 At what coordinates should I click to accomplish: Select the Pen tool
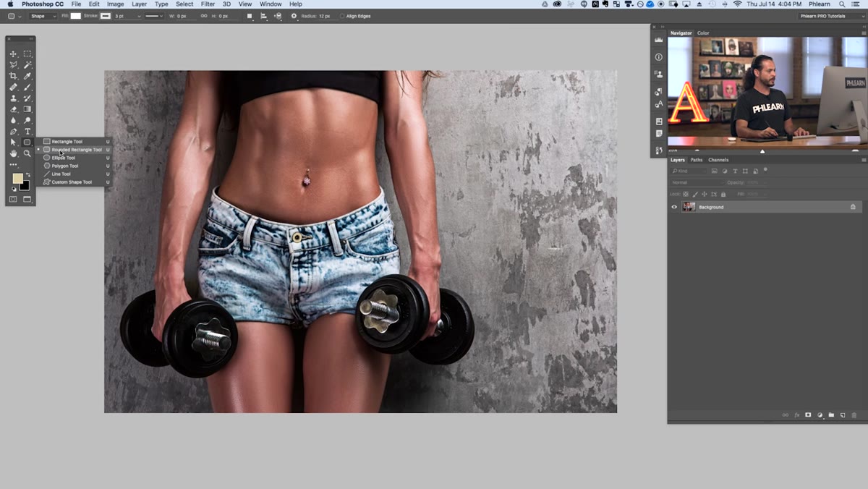coord(13,132)
